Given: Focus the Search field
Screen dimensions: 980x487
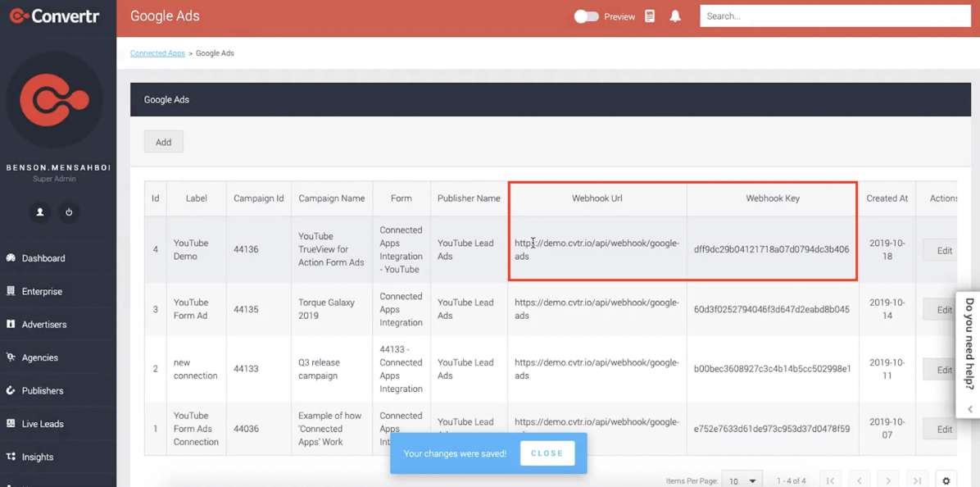Looking at the screenshot, I should [x=835, y=16].
